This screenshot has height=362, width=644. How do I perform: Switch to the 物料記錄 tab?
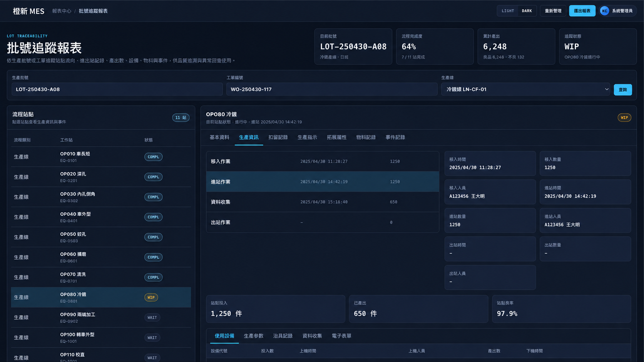click(366, 137)
